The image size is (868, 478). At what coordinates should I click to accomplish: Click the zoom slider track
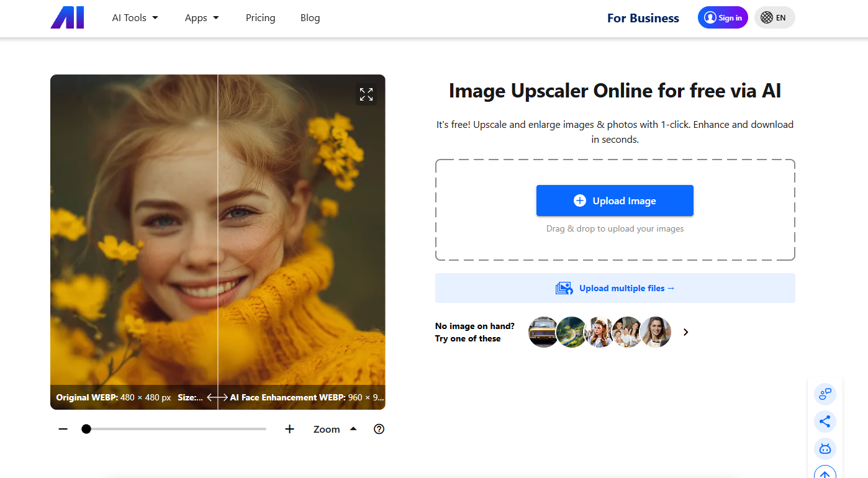click(174, 429)
